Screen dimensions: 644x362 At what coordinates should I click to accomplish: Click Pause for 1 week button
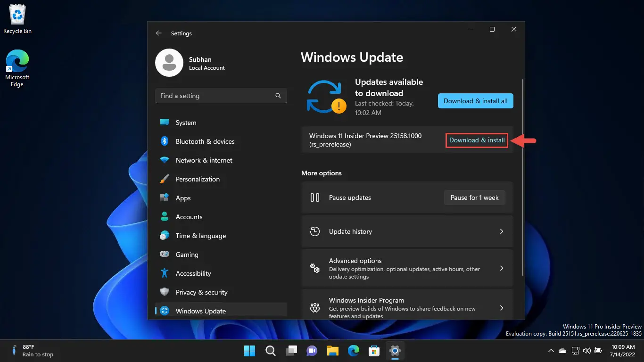[474, 197]
